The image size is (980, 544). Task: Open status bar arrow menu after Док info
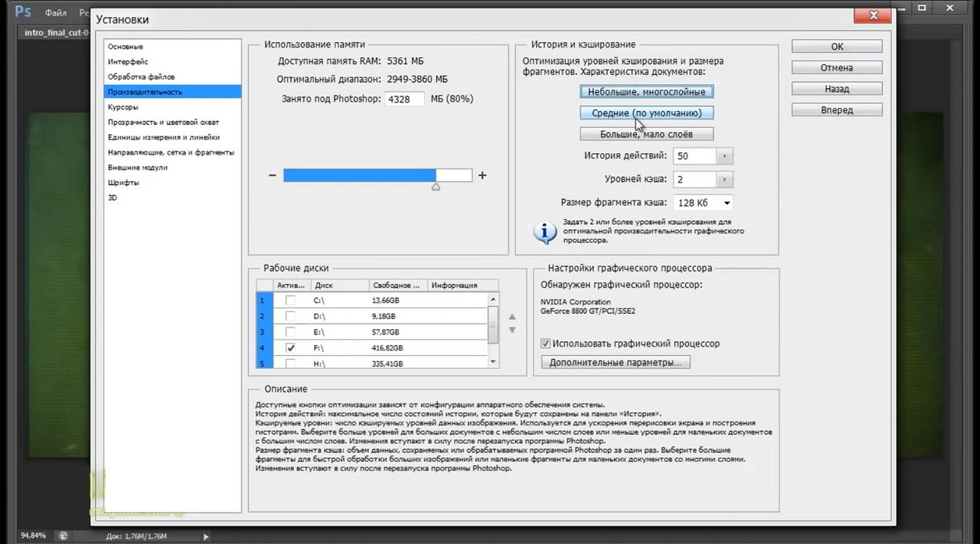[x=207, y=536]
